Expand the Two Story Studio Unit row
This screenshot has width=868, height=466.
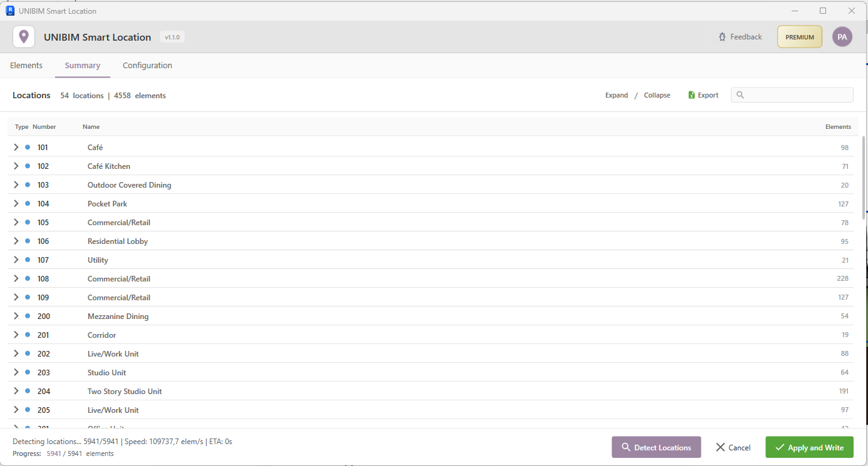pyautogui.click(x=16, y=391)
